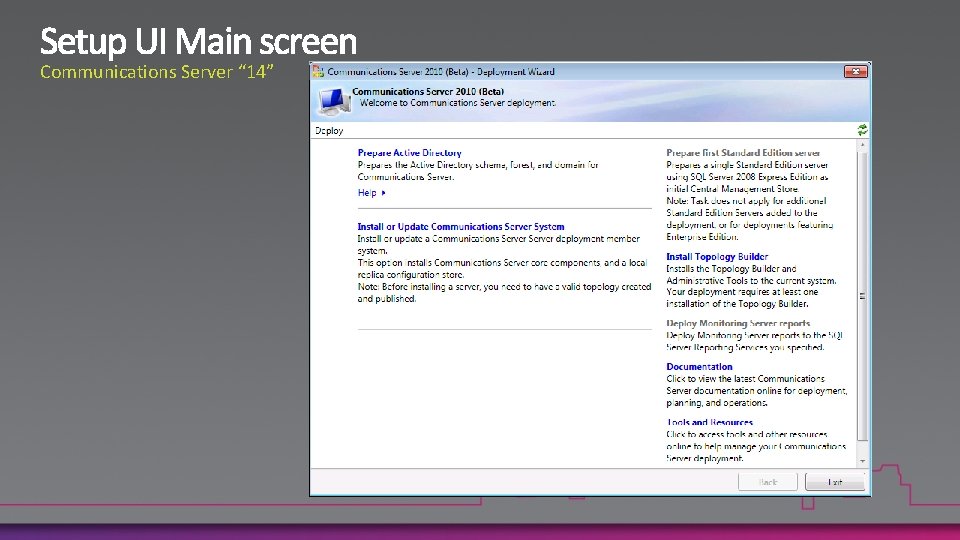Open Install Topology Builder link
The image size is (960, 540).
pos(717,257)
